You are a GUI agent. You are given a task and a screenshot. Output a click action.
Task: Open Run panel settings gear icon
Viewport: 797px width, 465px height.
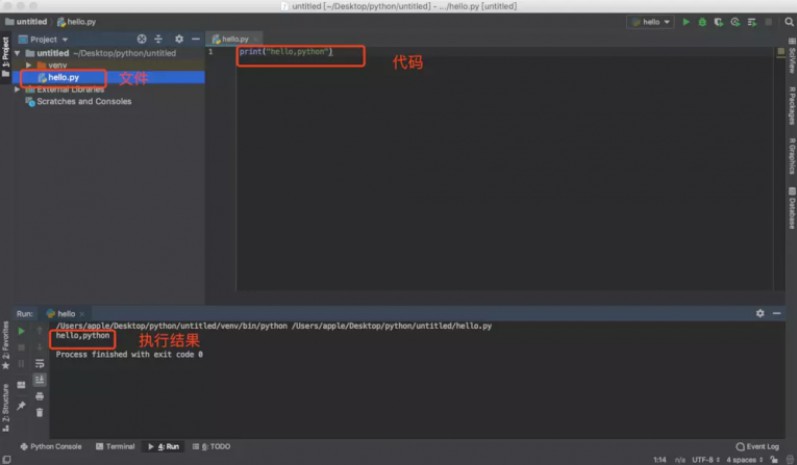click(x=760, y=313)
